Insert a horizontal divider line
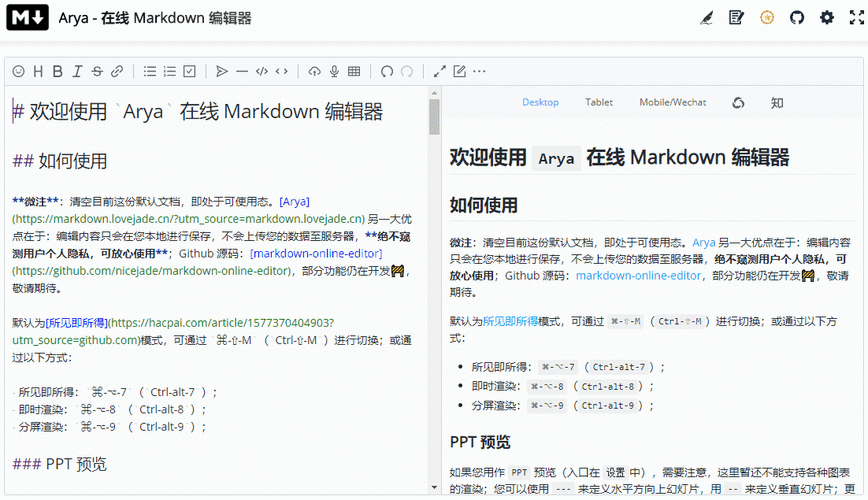868x500 pixels. [x=242, y=71]
